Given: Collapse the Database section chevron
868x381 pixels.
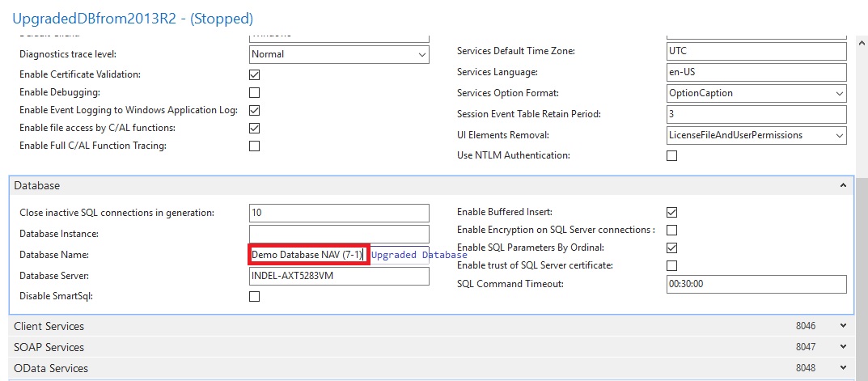Looking at the screenshot, I should [x=843, y=185].
